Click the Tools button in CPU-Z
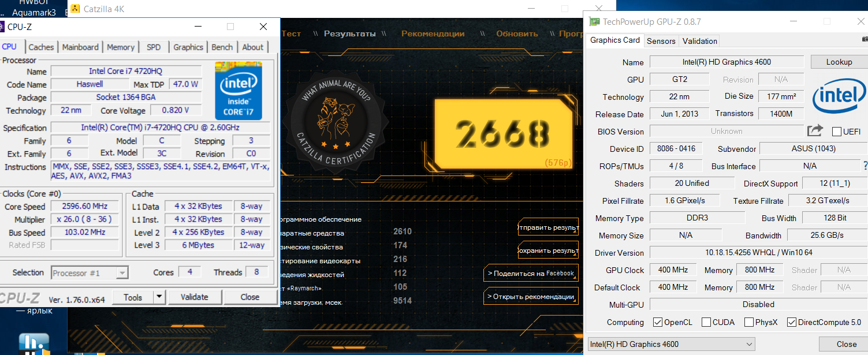 pyautogui.click(x=132, y=297)
